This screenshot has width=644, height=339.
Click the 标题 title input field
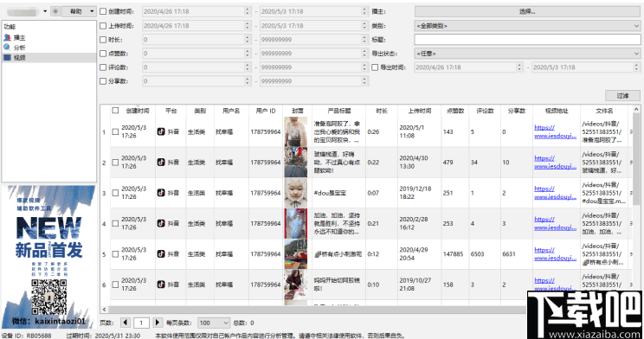click(527, 40)
